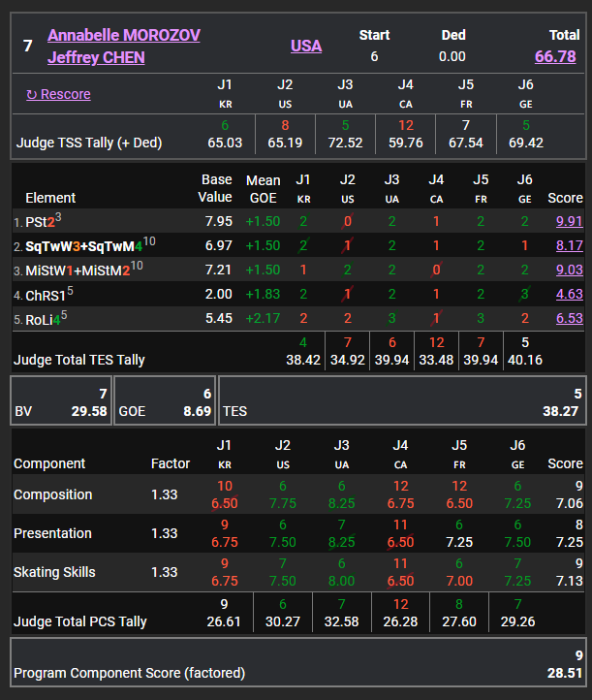Open Jeffrey CHEN skater profile link
Image resolution: width=592 pixels, height=700 pixels.
96,57
